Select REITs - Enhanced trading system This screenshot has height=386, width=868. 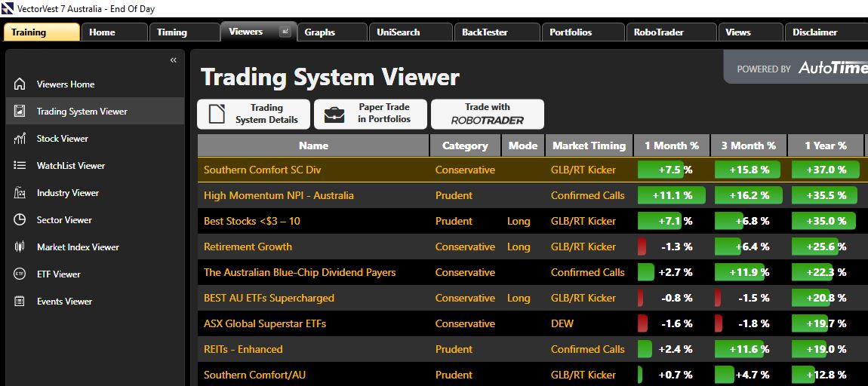tap(243, 349)
